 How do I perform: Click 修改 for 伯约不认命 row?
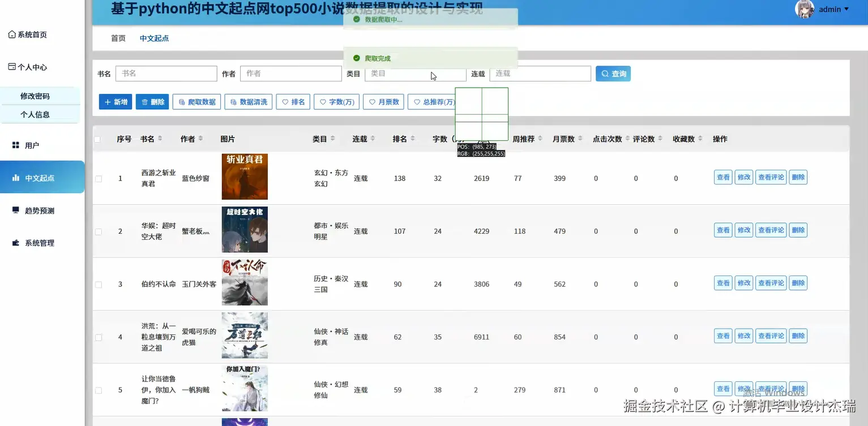coord(744,283)
